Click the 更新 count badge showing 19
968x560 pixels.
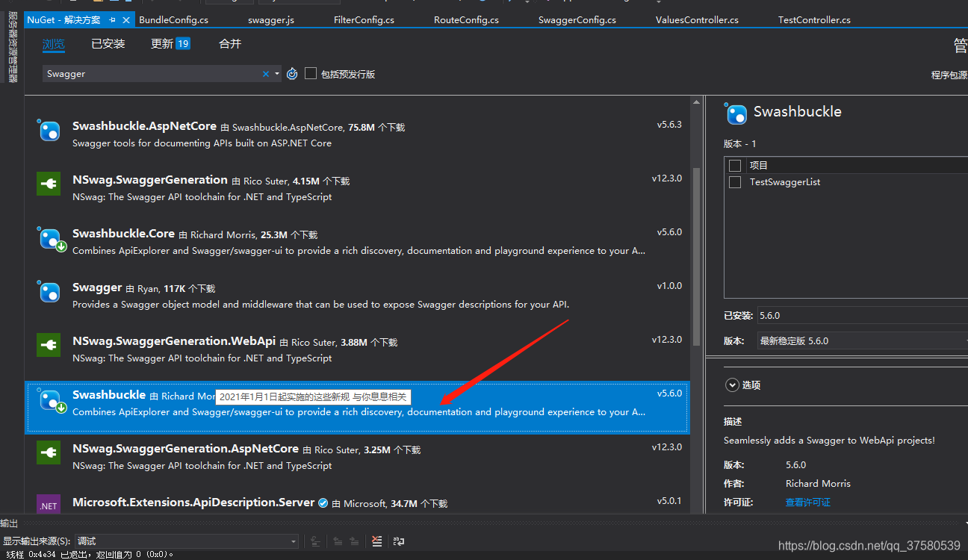183,44
